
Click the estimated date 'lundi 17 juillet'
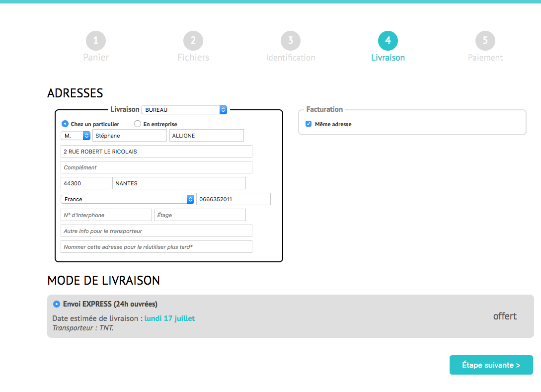pos(169,318)
